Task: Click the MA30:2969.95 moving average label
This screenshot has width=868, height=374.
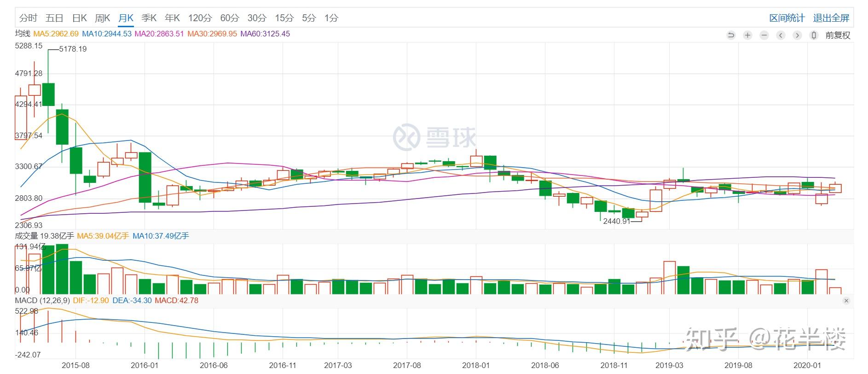Action: point(212,34)
